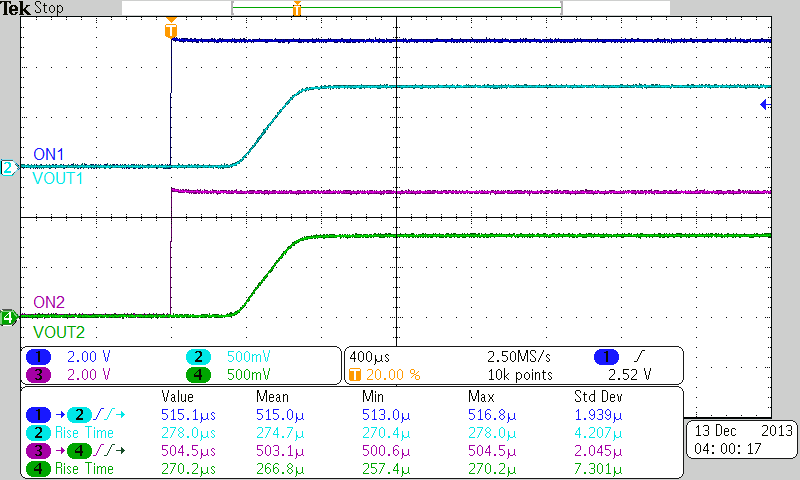Click the 2.52 V trigger level readout

point(630,375)
